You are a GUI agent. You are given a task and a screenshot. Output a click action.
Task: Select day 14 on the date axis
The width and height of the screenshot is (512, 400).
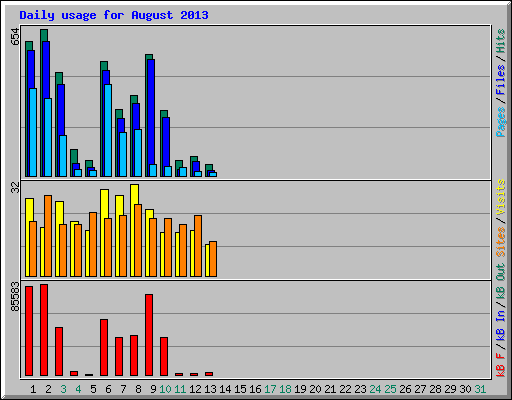(x=225, y=389)
